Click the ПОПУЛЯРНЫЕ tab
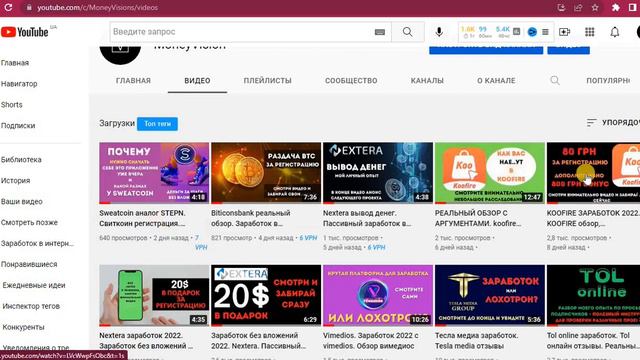 coord(608,80)
